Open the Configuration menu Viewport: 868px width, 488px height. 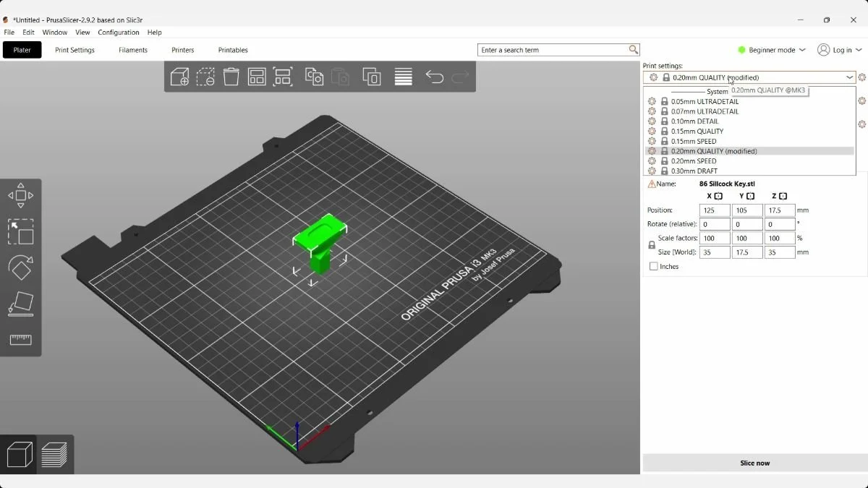[119, 33]
